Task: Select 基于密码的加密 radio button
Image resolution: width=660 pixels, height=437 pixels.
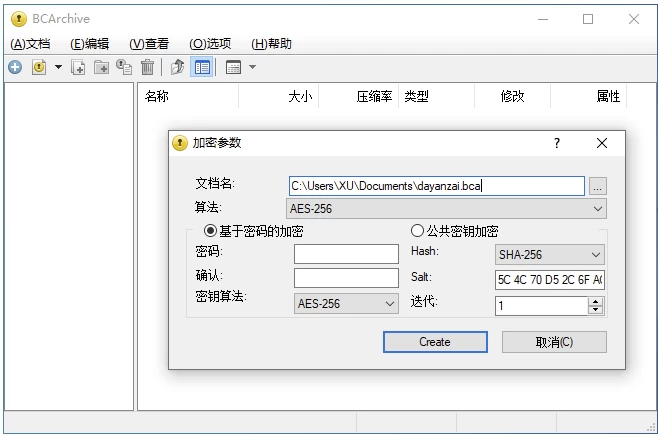Action: pos(210,231)
